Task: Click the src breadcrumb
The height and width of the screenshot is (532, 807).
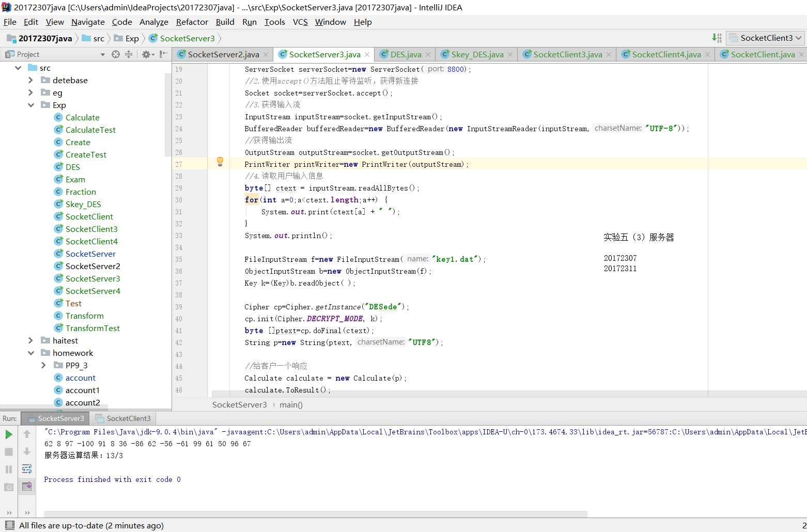Action: point(94,38)
